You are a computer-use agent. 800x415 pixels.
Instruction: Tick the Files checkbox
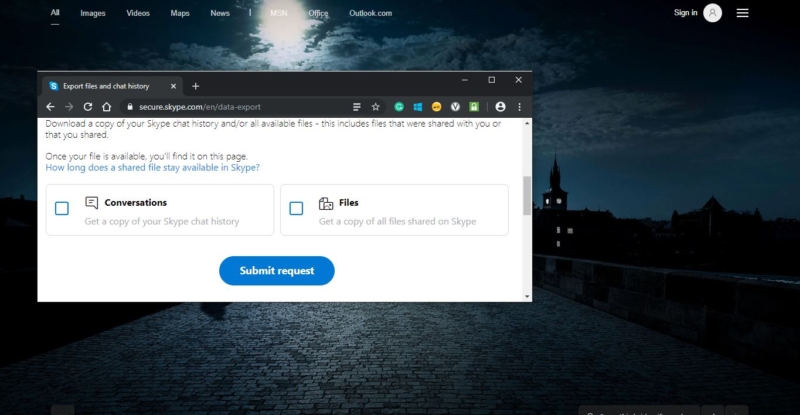296,208
